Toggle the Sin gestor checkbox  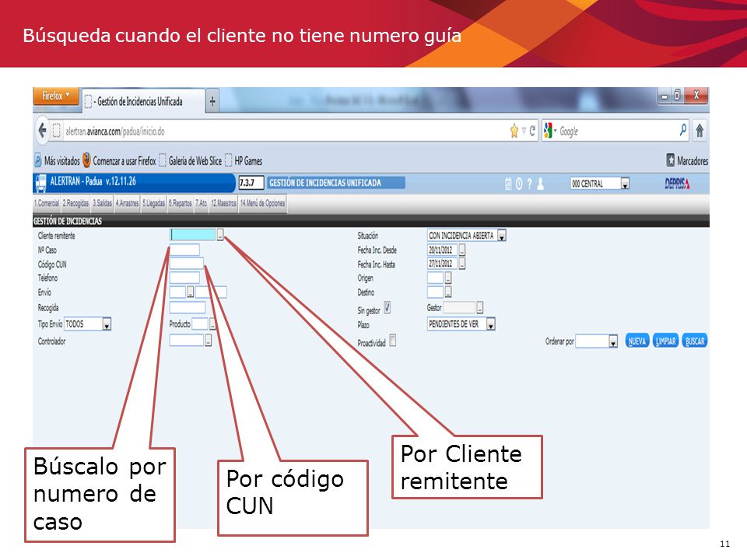click(388, 308)
